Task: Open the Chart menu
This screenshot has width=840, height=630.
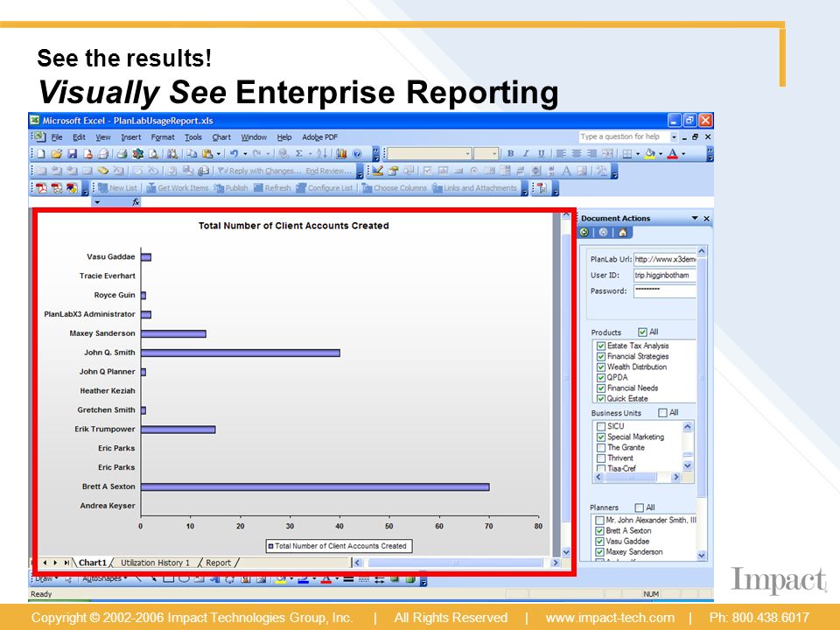Action: pos(221,137)
